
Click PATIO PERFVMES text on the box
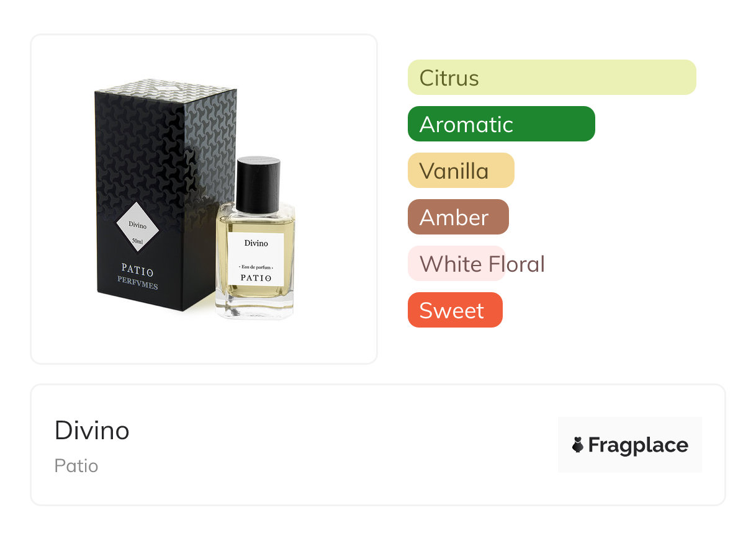[138, 279]
